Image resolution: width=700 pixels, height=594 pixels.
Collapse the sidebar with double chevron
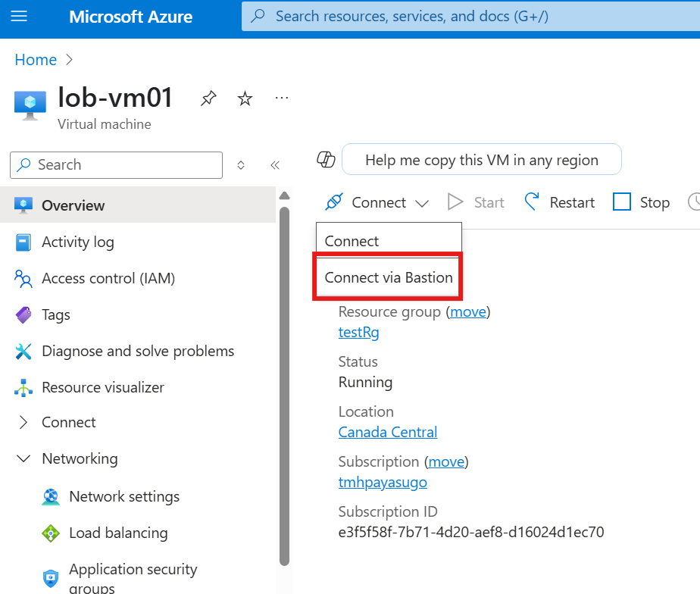click(x=275, y=165)
